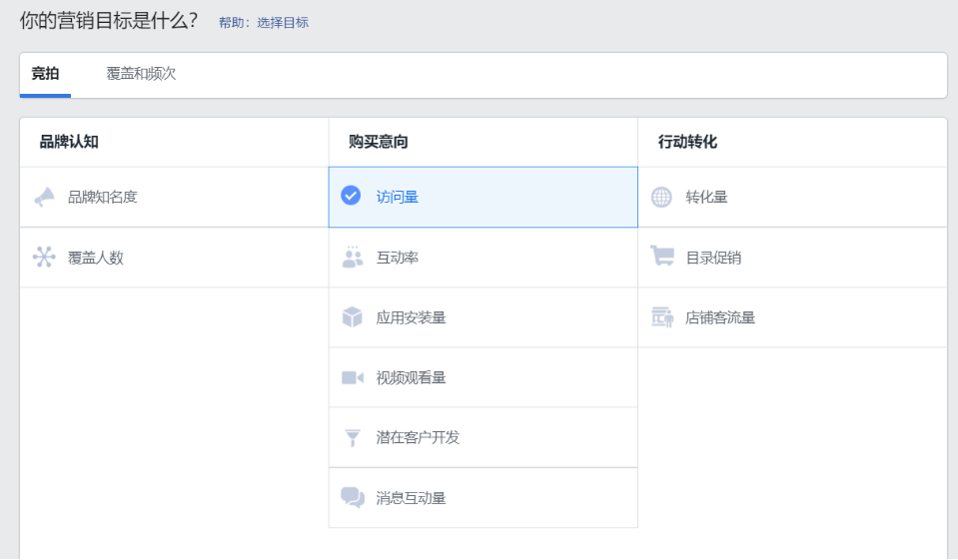The image size is (958, 560).
Task: Click the 行动转化 column header
Action: pyautogui.click(x=687, y=142)
